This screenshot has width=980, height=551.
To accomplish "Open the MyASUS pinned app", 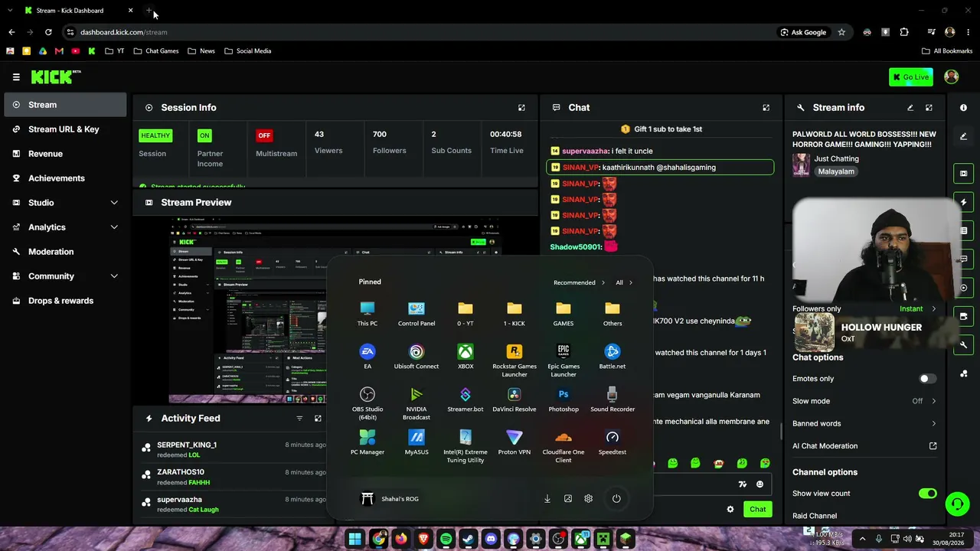I will [416, 442].
